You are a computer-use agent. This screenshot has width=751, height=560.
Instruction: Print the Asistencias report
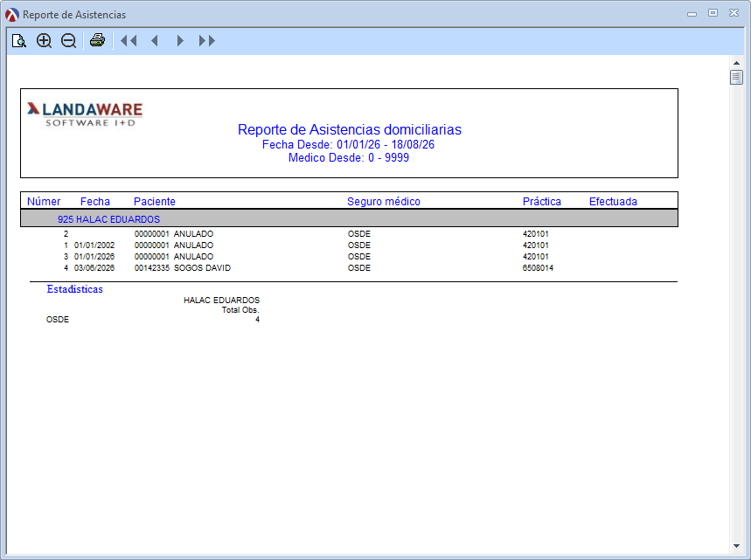pyautogui.click(x=98, y=41)
